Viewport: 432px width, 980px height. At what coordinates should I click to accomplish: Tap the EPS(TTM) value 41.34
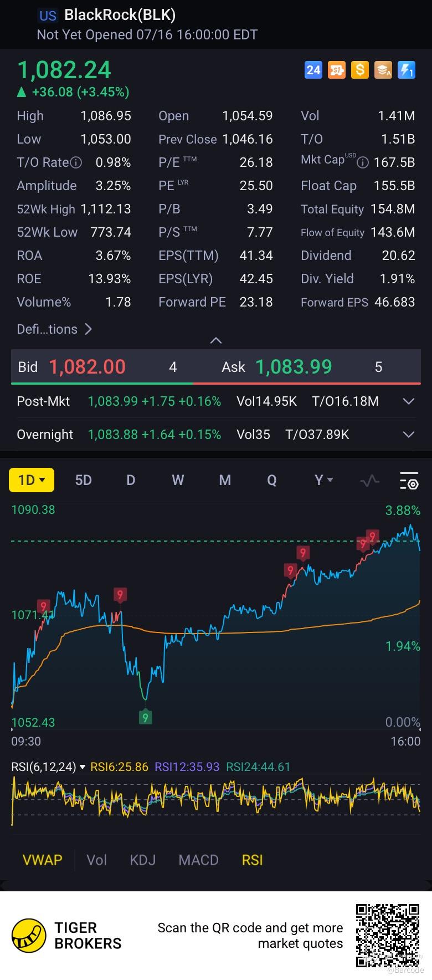256,256
